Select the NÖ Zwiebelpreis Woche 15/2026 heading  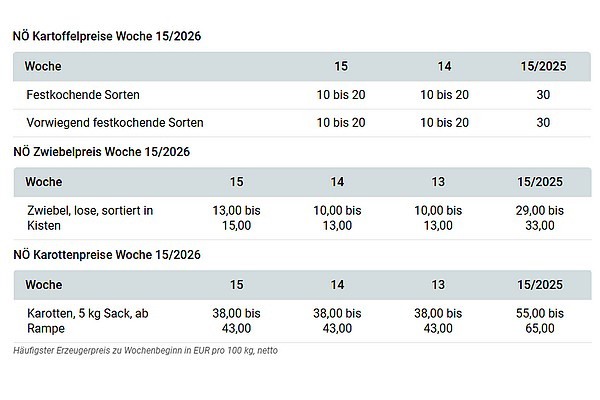(101, 151)
